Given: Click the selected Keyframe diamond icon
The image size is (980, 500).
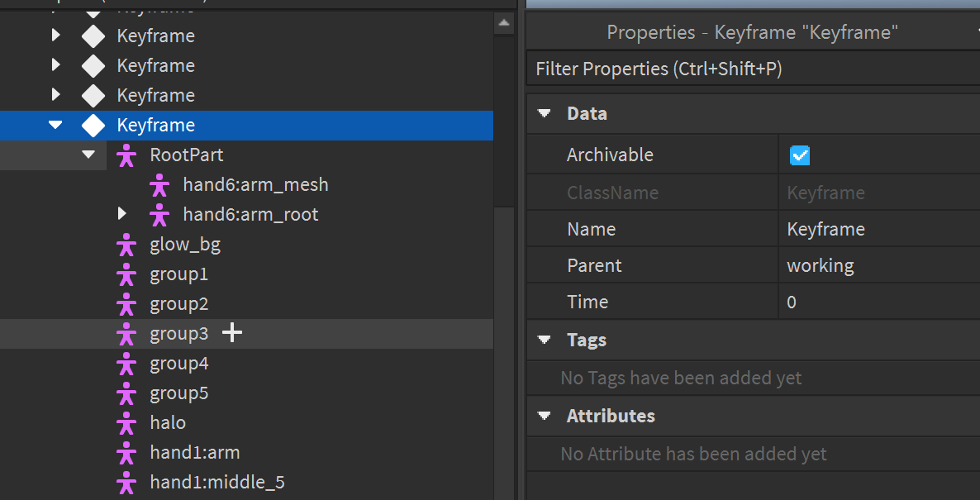Looking at the screenshot, I should [x=93, y=126].
